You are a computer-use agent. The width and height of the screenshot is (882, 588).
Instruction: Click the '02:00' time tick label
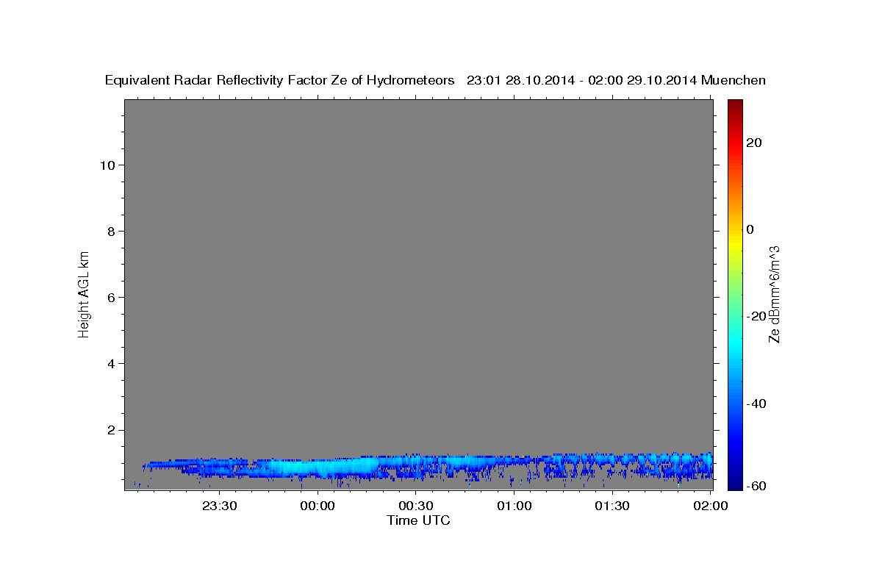point(710,506)
